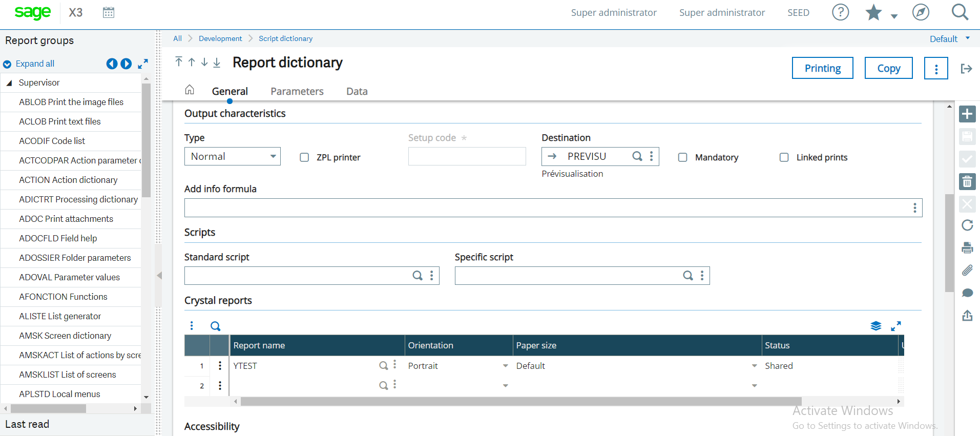Click the Print icon in right sidebar
The width and height of the screenshot is (980, 436).
coord(967,248)
